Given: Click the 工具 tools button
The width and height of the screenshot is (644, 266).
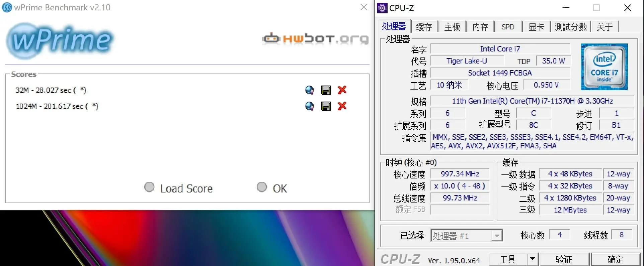Looking at the screenshot, I should [x=508, y=259].
